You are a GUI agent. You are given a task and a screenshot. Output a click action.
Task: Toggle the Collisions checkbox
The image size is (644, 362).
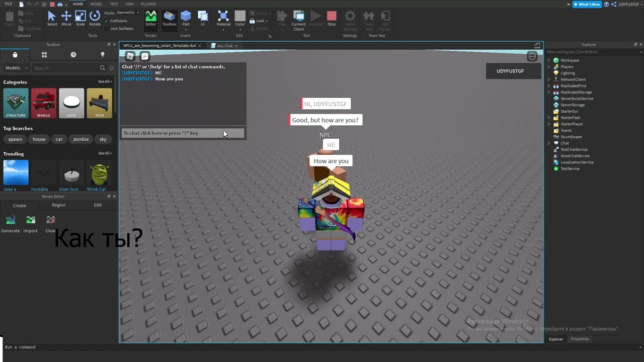coord(107,21)
